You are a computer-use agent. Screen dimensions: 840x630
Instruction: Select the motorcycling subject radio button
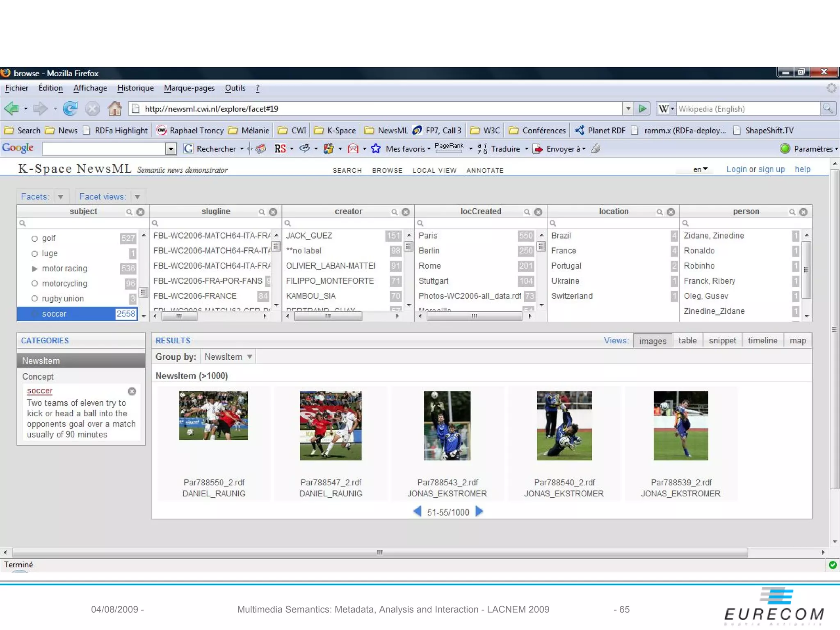pyautogui.click(x=34, y=283)
